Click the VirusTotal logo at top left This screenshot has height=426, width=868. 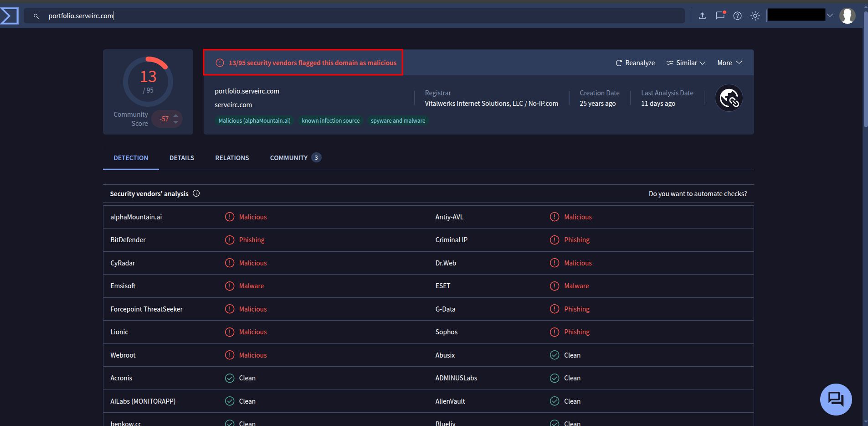(x=10, y=15)
